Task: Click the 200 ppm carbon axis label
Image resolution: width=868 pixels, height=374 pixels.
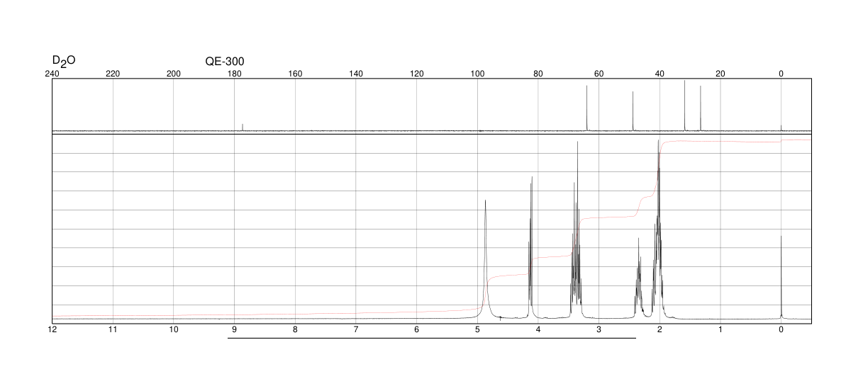Action: tap(174, 74)
